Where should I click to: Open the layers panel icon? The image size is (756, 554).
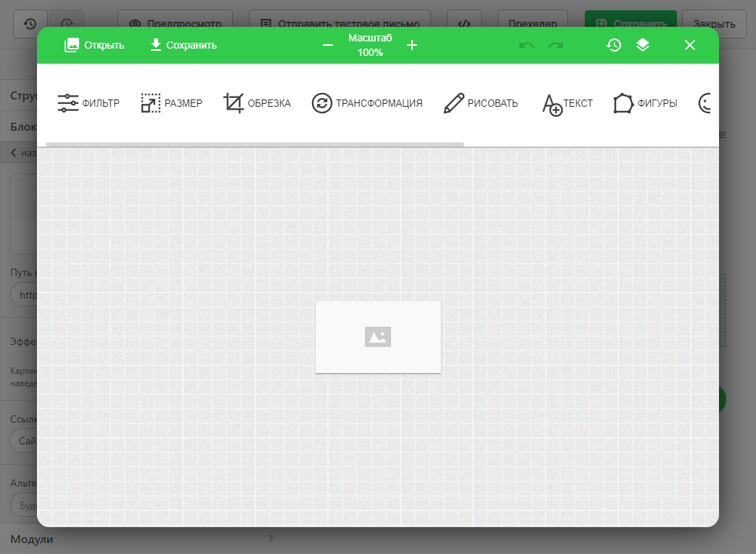(x=643, y=45)
